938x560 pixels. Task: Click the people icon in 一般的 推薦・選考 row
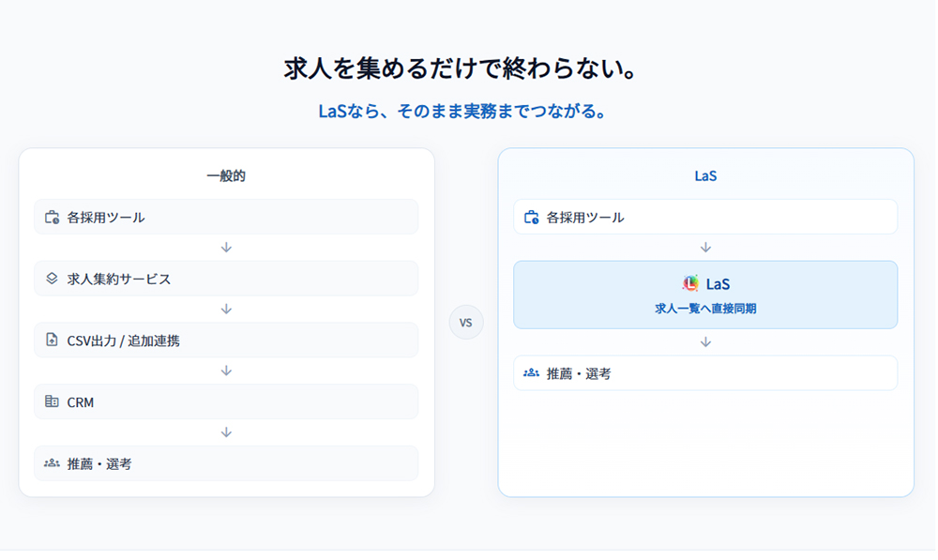coord(52,463)
